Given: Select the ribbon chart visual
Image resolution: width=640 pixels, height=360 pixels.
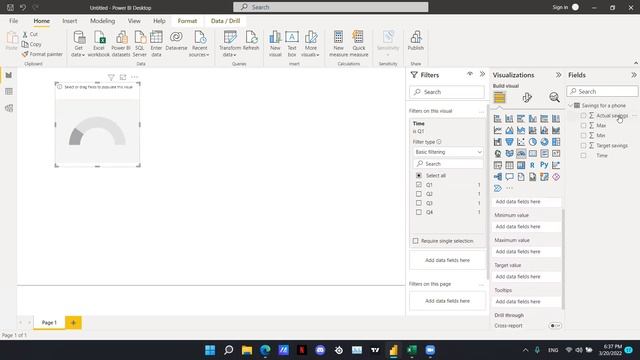Looking at the screenshot, I should click(556, 130).
